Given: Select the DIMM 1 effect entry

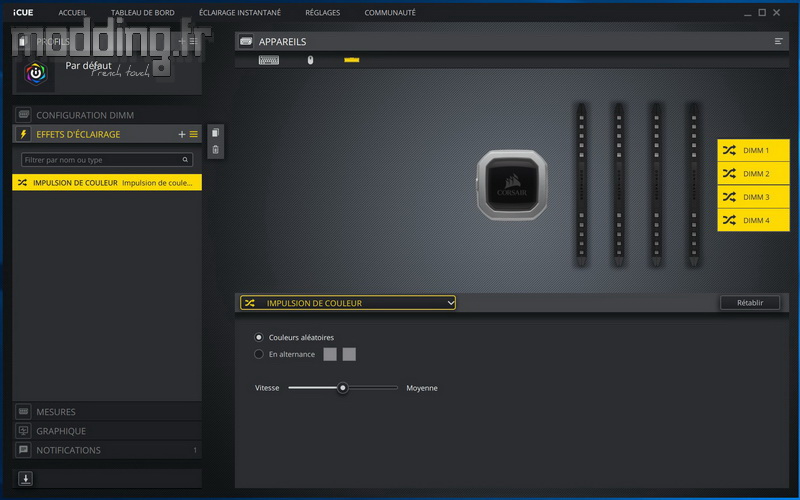Looking at the screenshot, I should (753, 151).
